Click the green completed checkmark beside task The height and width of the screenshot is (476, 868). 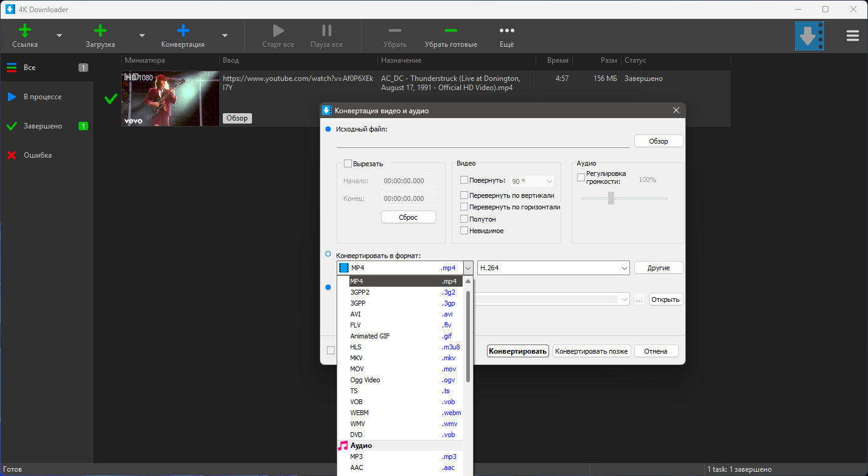coord(111,99)
